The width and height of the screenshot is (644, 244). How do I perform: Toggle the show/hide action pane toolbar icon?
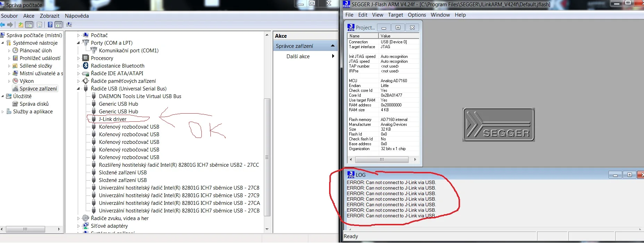[x=59, y=25]
